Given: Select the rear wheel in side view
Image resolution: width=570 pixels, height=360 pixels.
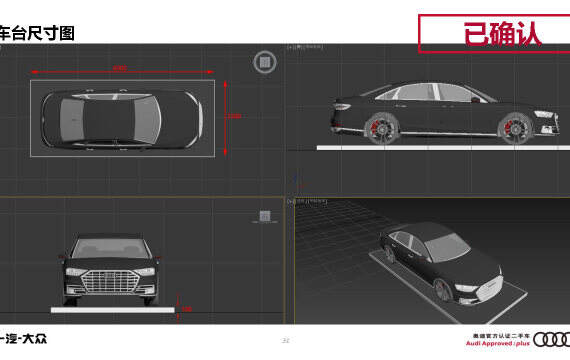Looking at the screenshot, I should click(x=381, y=129).
